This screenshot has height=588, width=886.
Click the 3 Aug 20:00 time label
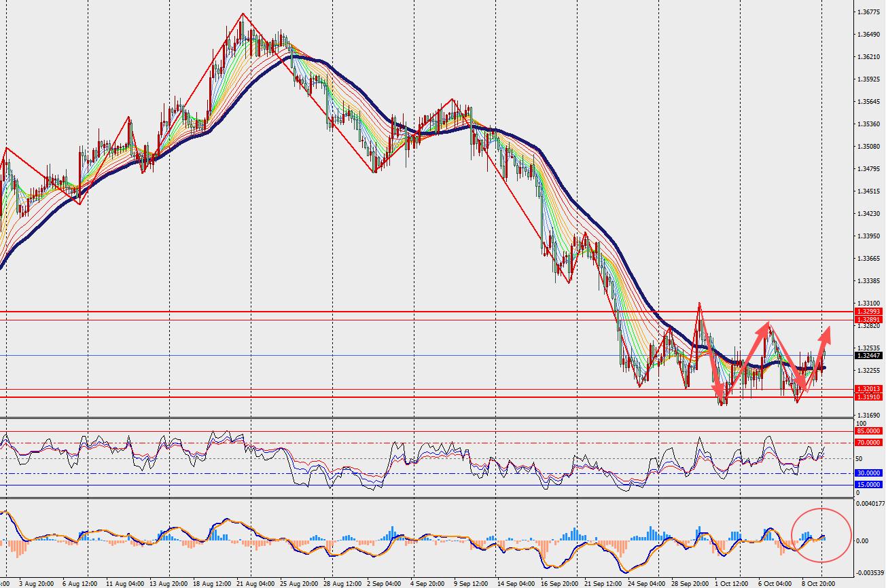click(x=37, y=583)
